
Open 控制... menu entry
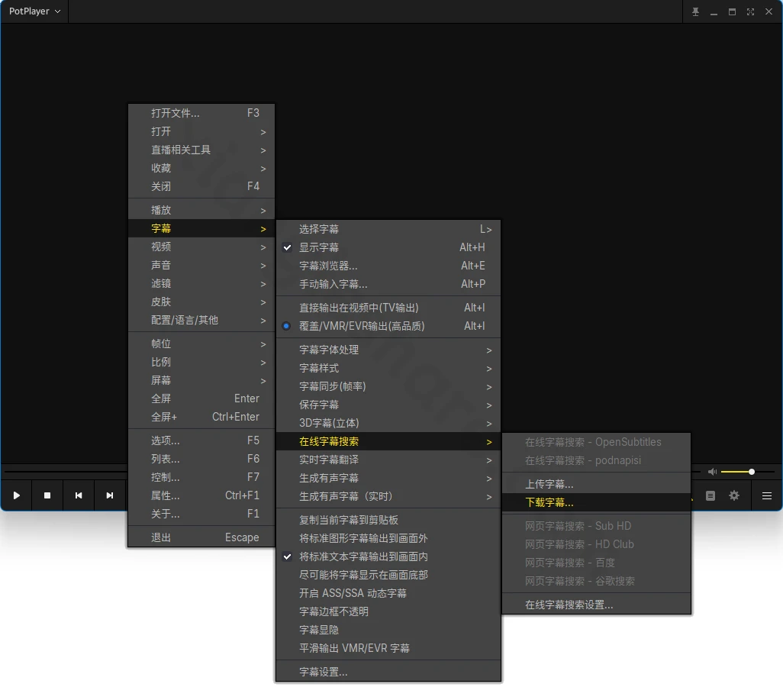point(201,477)
